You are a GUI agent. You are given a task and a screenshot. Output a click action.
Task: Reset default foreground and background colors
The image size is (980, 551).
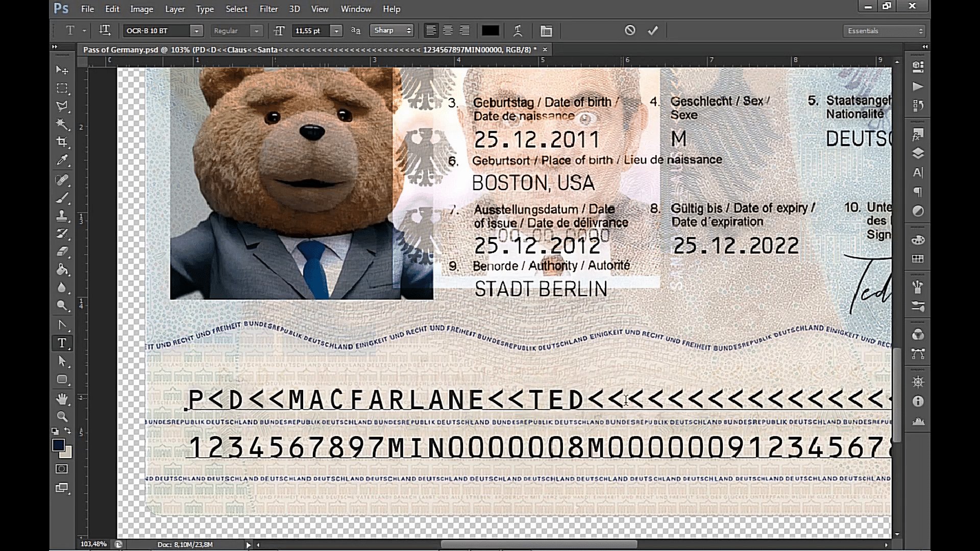(x=55, y=431)
